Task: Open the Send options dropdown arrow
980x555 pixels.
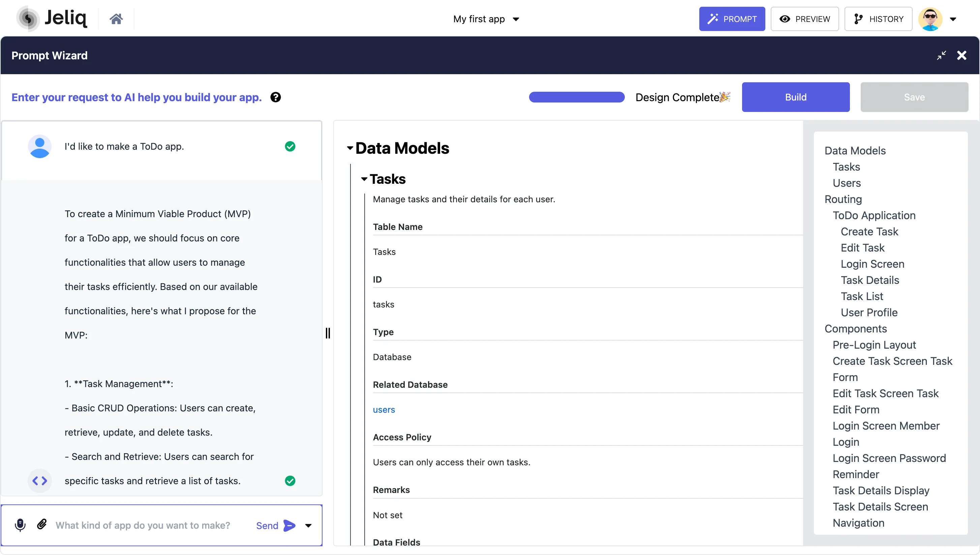Action: coord(308,526)
